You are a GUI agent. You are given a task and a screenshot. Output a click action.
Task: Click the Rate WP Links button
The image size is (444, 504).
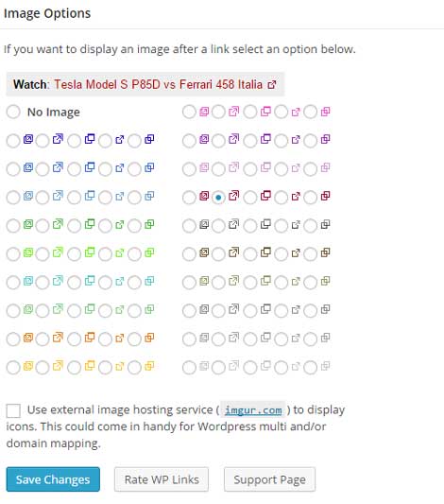[x=162, y=479]
